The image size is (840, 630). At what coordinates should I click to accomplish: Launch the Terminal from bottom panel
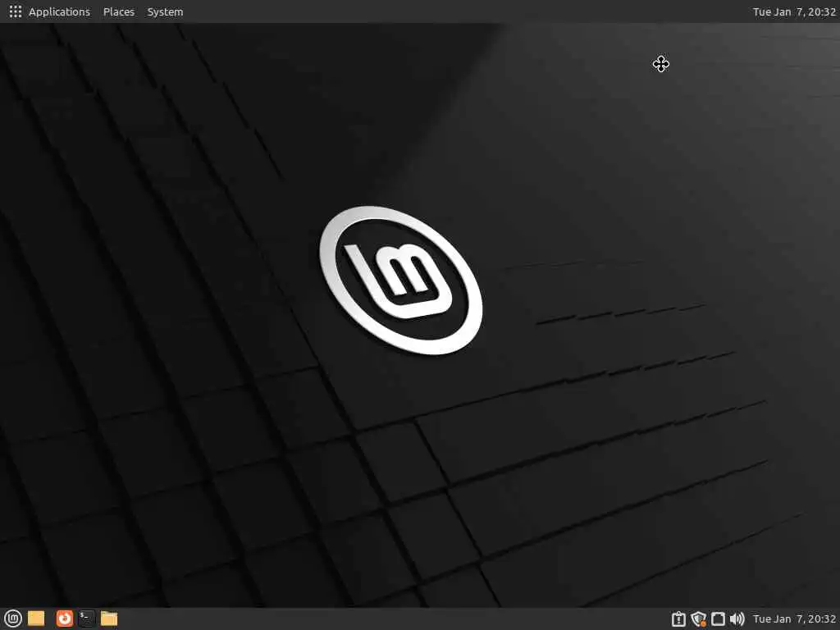click(86, 619)
